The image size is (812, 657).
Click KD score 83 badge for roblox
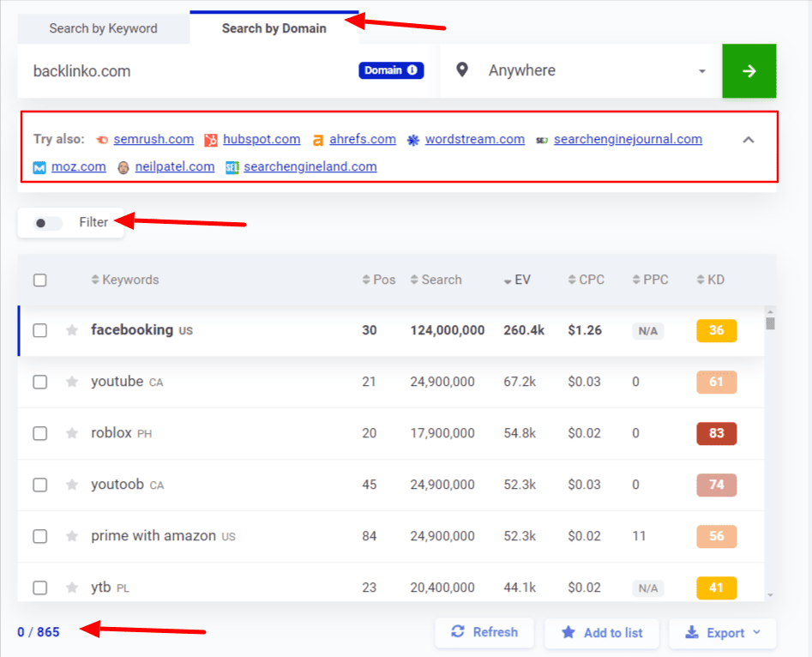tap(717, 433)
